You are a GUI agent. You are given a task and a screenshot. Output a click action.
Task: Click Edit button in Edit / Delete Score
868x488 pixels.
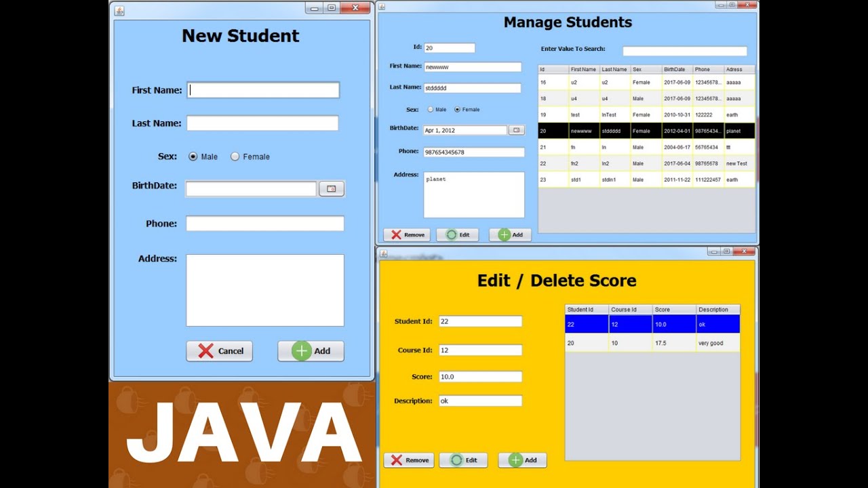[463, 460]
